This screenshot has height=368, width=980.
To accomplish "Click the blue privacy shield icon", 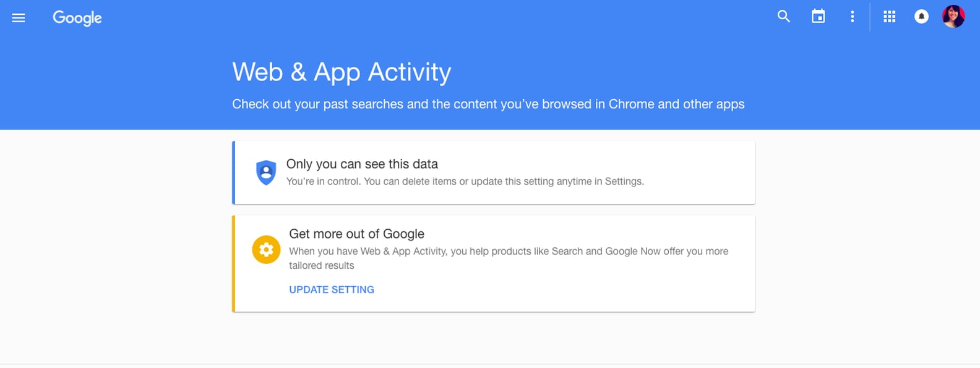I will tap(265, 172).
